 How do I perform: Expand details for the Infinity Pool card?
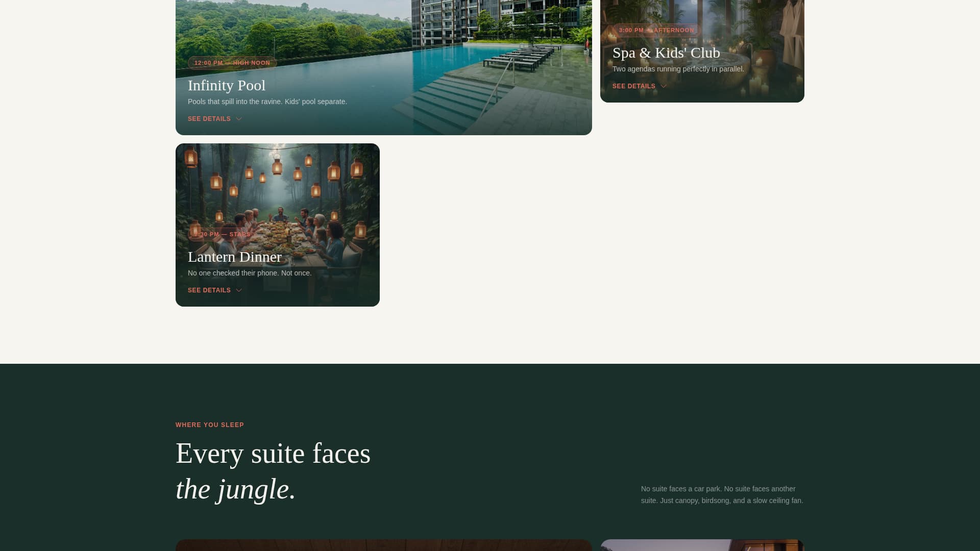[209, 118]
